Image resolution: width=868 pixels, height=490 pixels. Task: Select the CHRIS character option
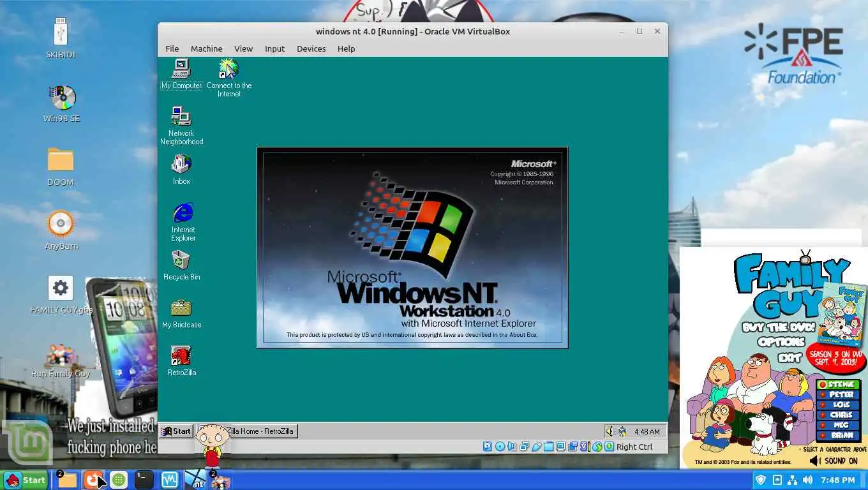click(839, 415)
